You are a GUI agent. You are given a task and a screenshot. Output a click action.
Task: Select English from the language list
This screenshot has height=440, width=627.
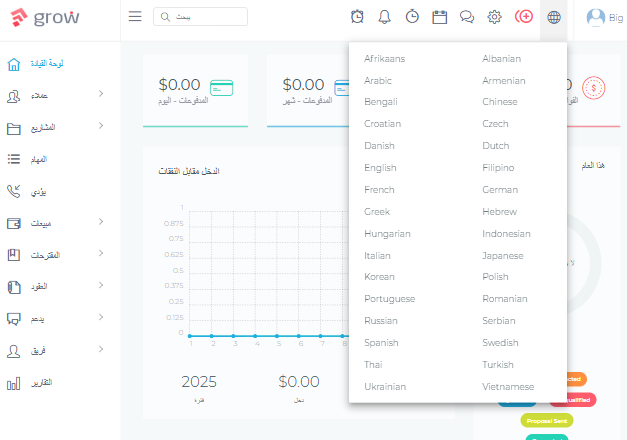pos(380,168)
